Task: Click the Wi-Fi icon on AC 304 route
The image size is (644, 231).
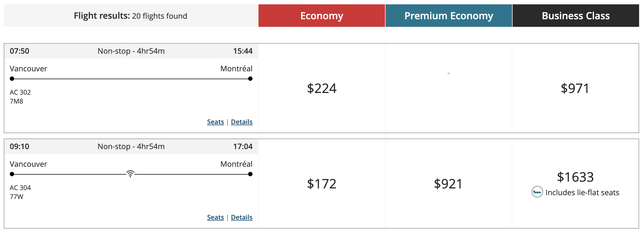Action: (x=130, y=174)
